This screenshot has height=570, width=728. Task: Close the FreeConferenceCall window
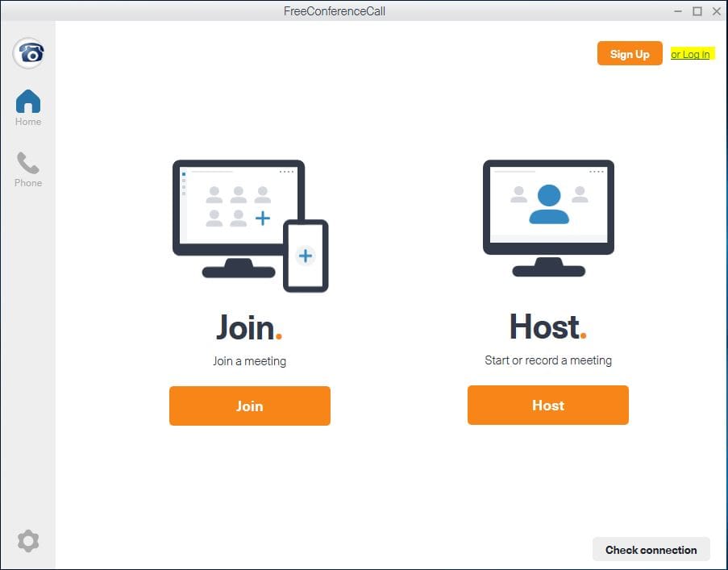point(717,11)
